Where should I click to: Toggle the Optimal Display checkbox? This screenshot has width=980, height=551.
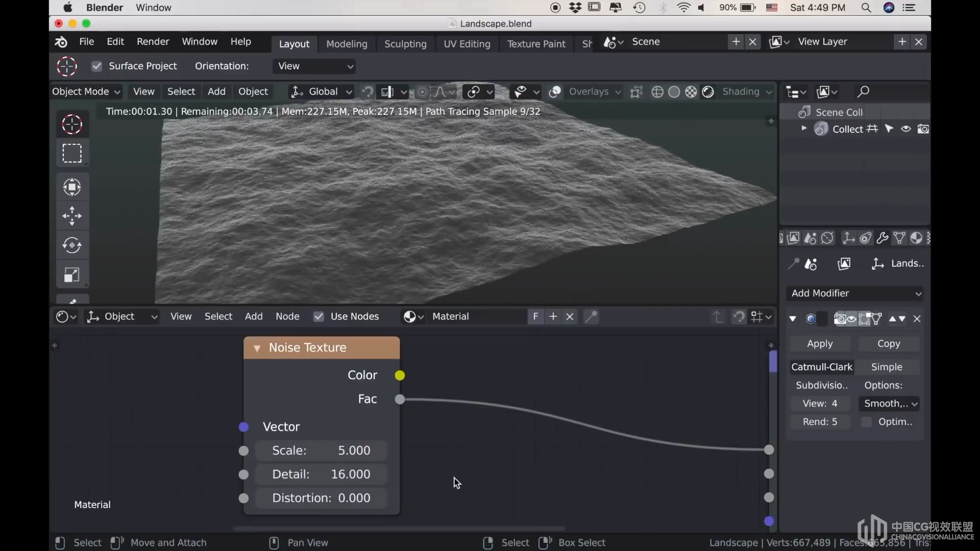pos(866,422)
